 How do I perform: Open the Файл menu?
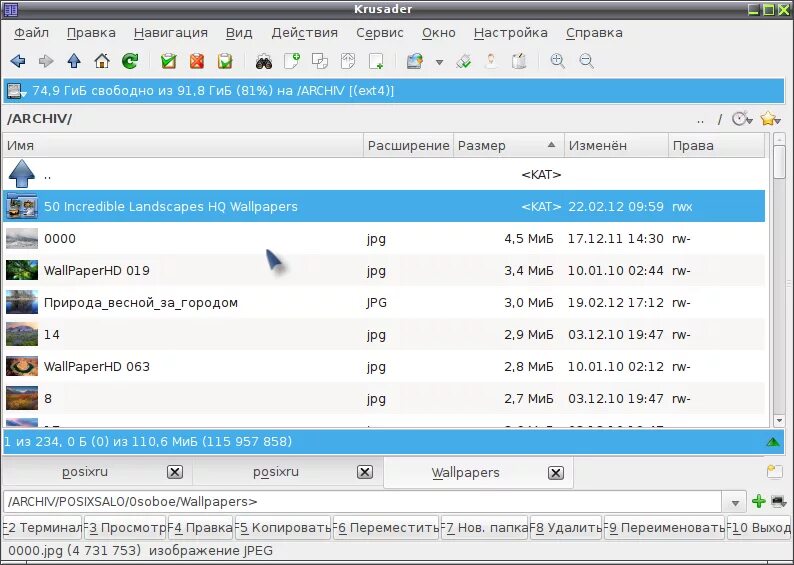tap(31, 33)
